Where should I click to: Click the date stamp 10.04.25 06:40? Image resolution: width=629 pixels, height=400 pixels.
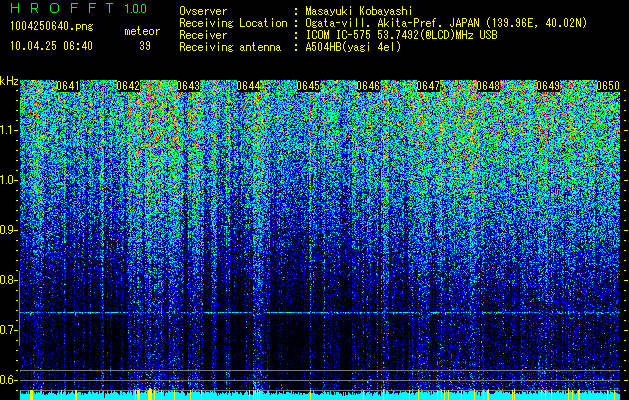pos(52,46)
